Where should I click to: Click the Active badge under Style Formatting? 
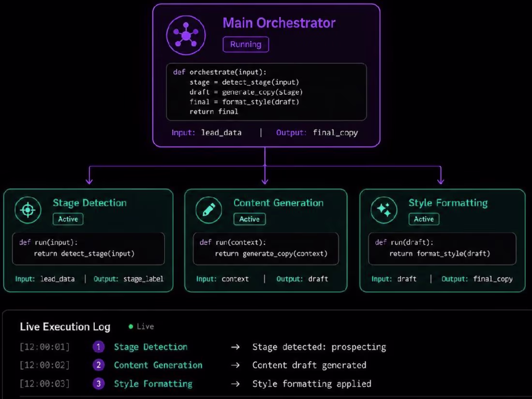tap(424, 219)
